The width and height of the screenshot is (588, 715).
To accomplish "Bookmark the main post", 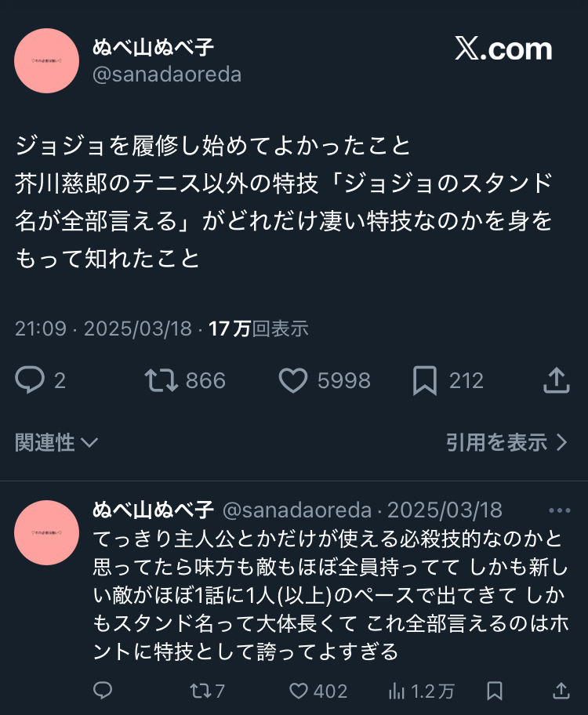I will tap(424, 381).
